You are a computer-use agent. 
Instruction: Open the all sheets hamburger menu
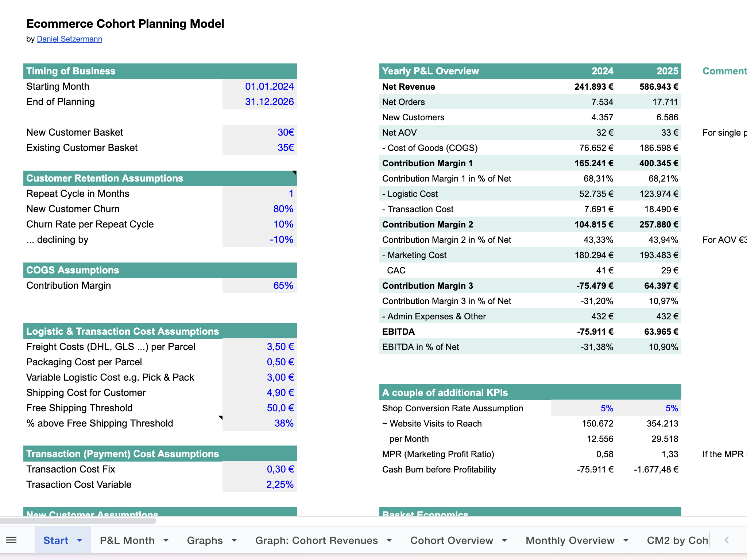point(12,540)
